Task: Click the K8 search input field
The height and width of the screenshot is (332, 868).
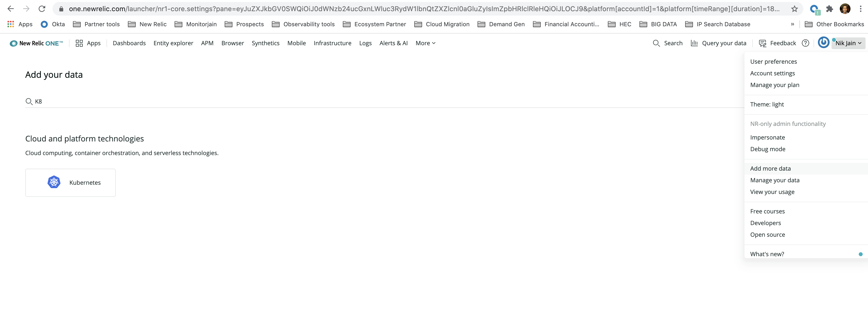Action: click(x=384, y=102)
